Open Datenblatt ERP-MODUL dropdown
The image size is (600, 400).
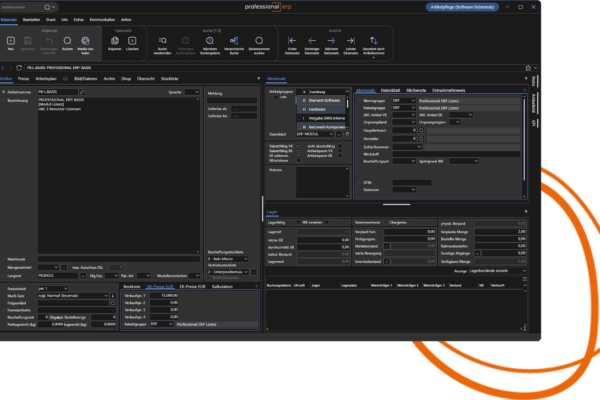(315, 134)
